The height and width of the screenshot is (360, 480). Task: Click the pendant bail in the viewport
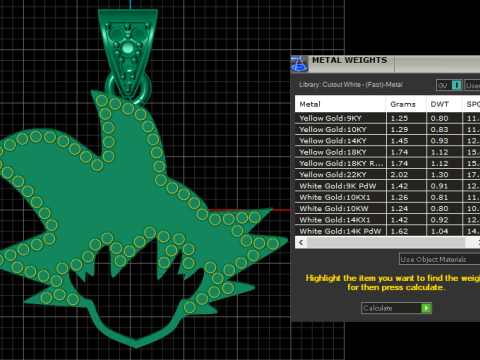click(128, 53)
